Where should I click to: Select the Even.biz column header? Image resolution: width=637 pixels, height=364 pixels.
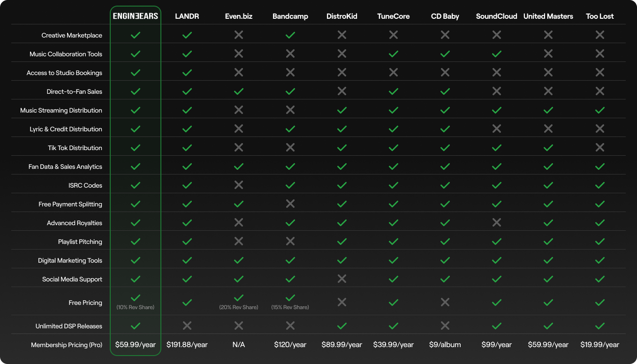coord(239,16)
